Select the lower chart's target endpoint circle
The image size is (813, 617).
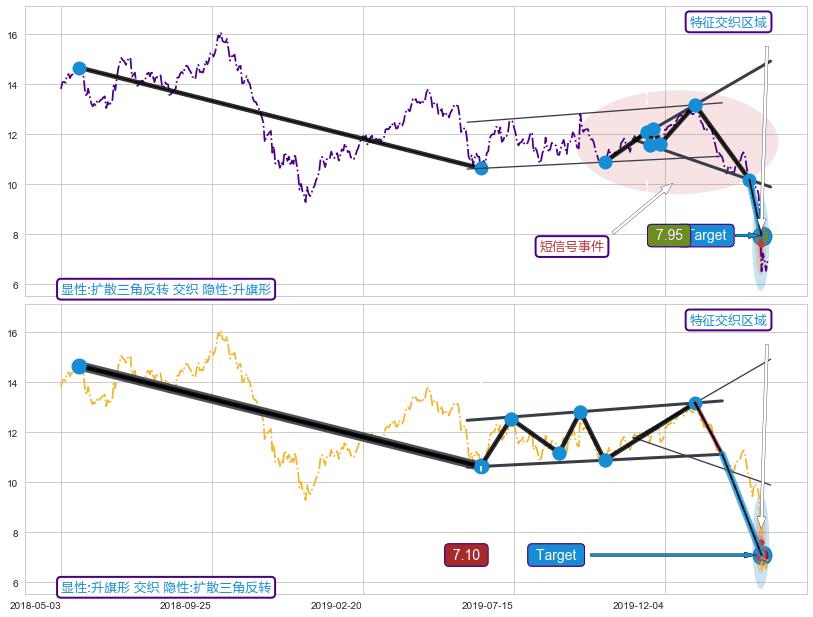pyautogui.click(x=763, y=555)
